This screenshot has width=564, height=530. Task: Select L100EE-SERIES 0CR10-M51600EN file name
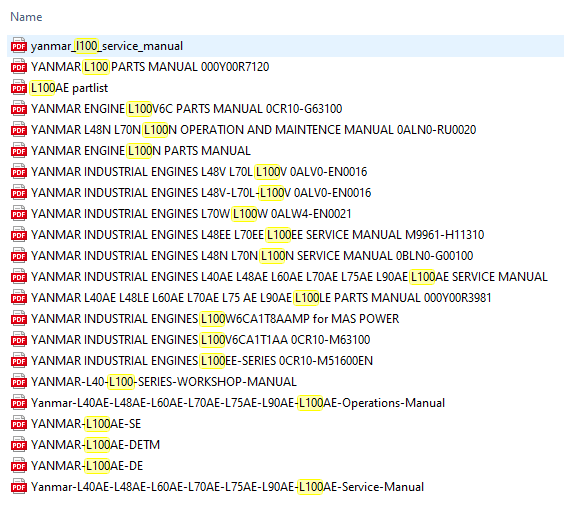pos(202,361)
